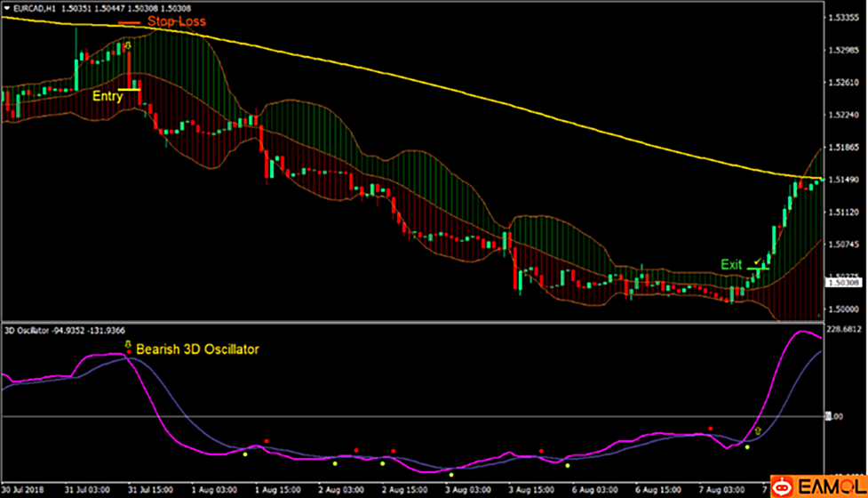The image size is (868, 498).
Task: Click the 3 Aug 03:00 time label
Action: click(465, 489)
